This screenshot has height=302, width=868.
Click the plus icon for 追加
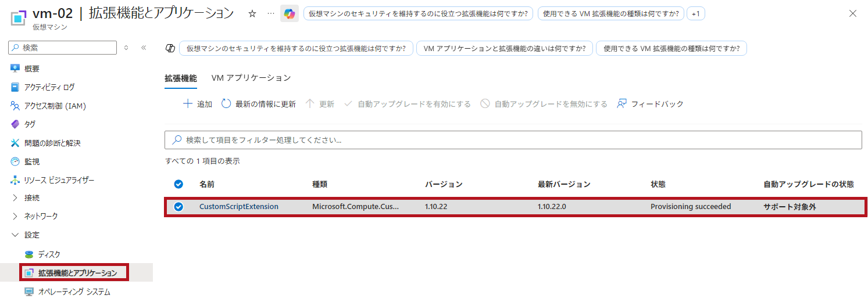(188, 104)
